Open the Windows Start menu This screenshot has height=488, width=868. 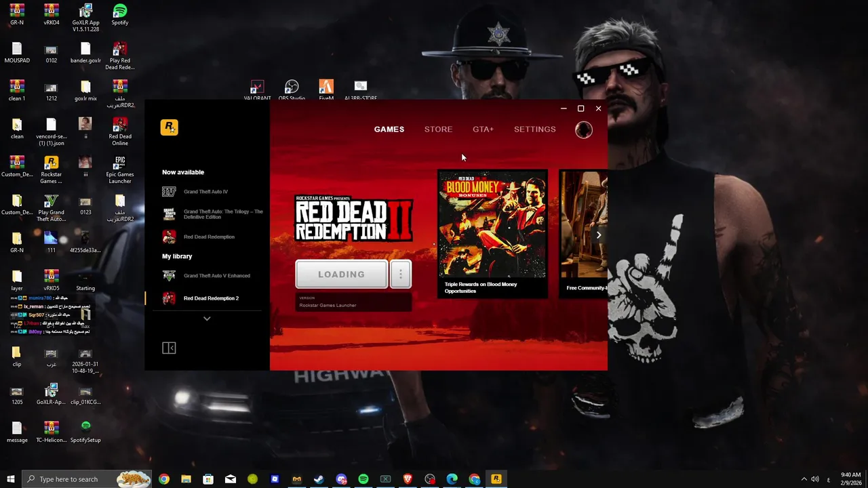(11, 479)
